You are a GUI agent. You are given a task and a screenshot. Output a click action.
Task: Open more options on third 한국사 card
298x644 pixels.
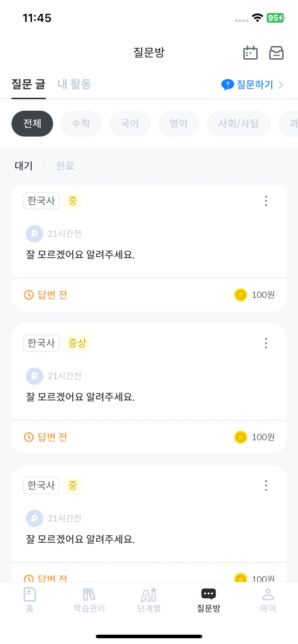(x=266, y=486)
